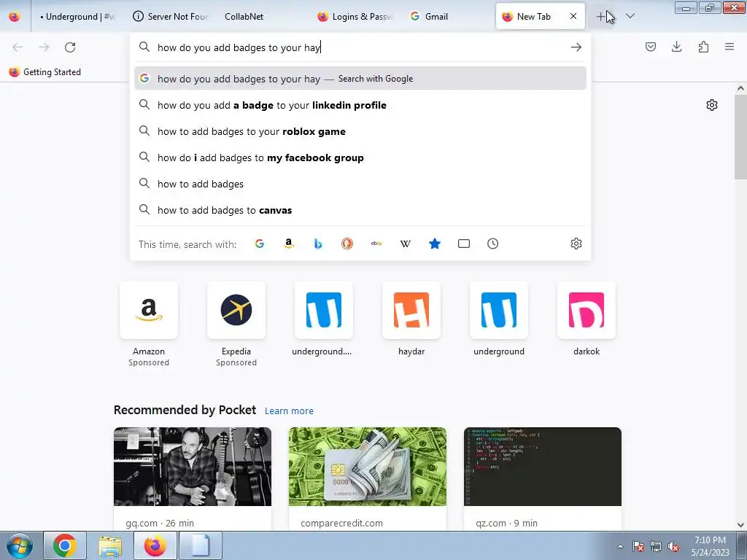Screen dimensions: 747x560
Task: Choose the roblox game badges suggestion
Action: click(x=360, y=131)
